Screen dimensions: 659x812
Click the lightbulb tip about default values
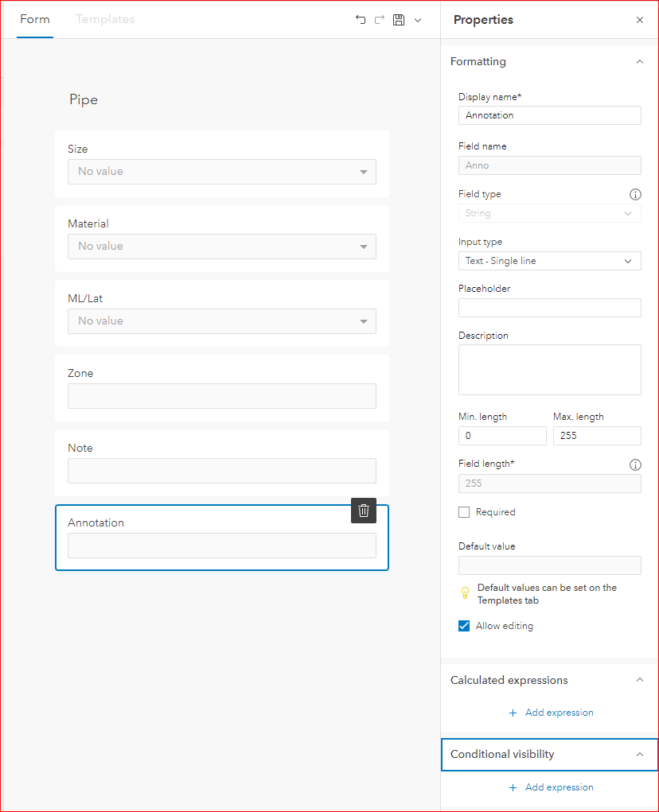point(465,592)
